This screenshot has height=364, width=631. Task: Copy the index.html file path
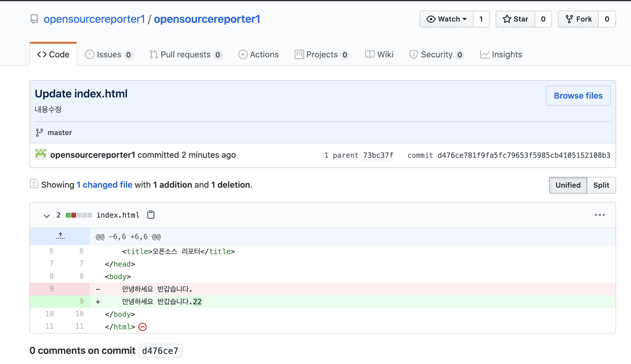tap(151, 215)
